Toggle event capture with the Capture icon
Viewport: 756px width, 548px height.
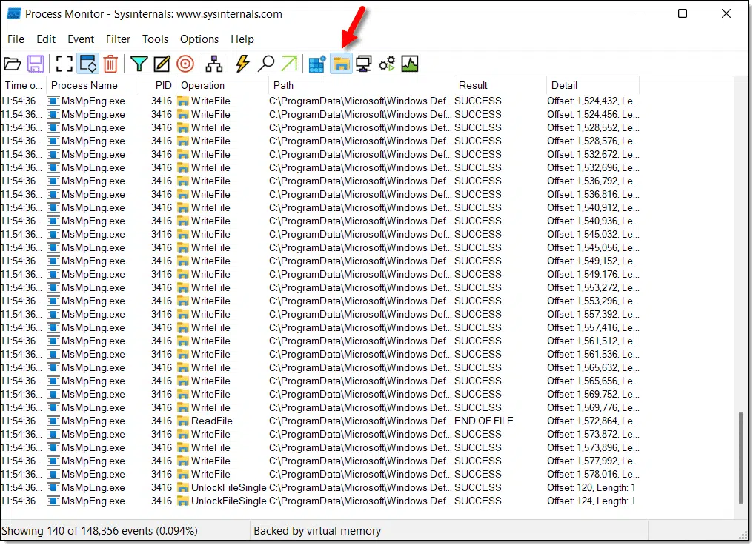64,64
